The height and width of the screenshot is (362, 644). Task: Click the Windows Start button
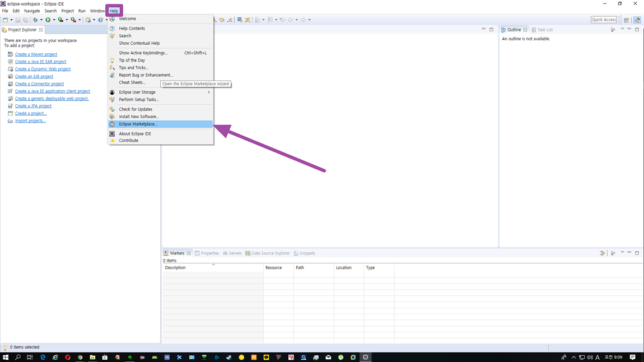pos(6,358)
